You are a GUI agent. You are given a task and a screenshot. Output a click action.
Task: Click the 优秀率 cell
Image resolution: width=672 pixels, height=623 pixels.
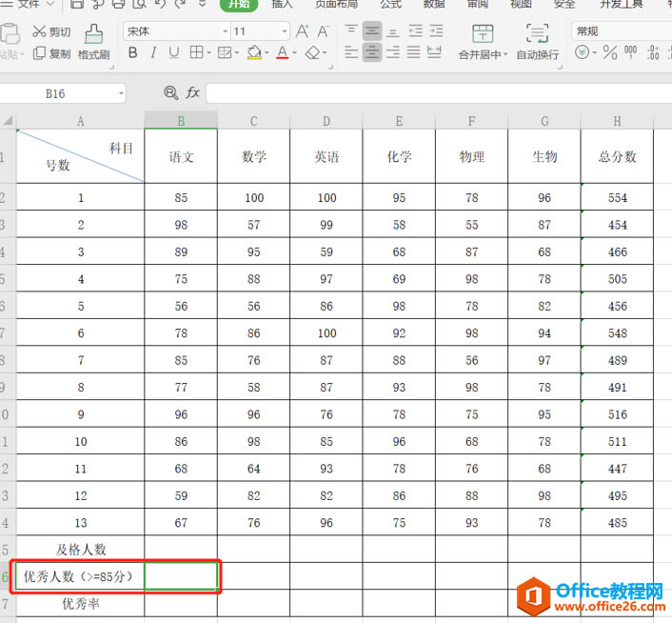click(x=81, y=604)
